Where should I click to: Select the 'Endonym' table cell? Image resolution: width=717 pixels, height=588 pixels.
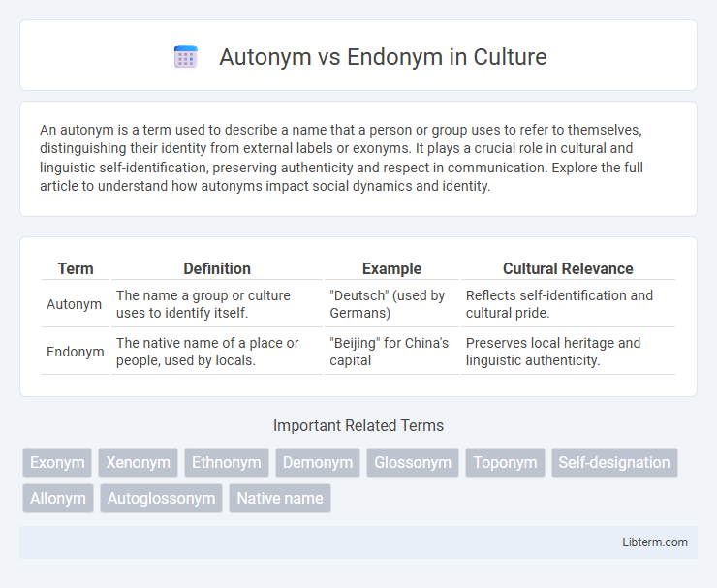(x=76, y=352)
